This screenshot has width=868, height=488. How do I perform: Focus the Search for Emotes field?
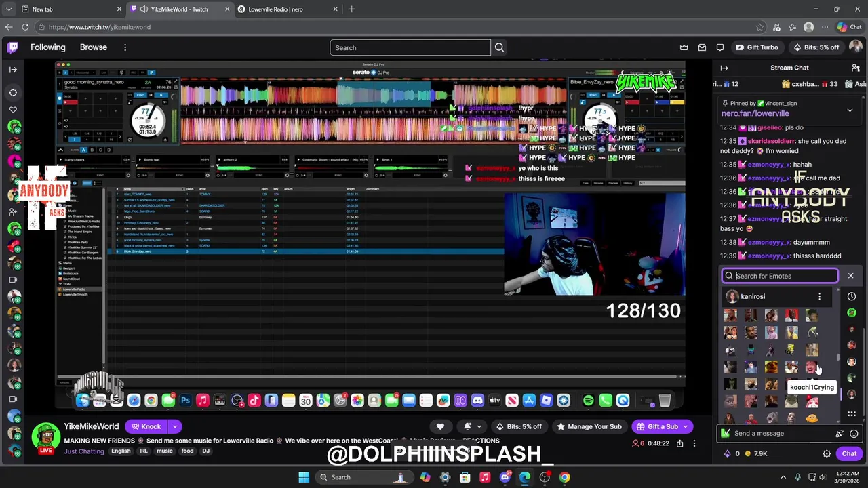point(780,276)
